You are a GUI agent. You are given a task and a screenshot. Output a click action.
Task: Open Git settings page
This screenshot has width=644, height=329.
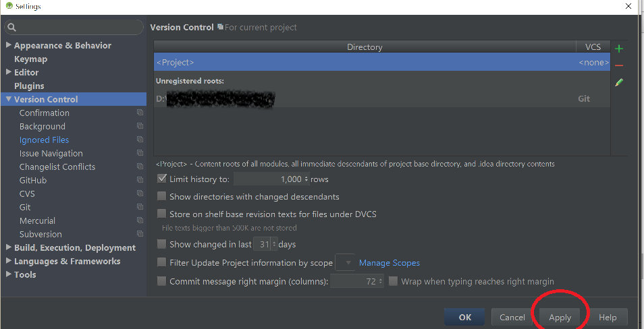pos(25,207)
